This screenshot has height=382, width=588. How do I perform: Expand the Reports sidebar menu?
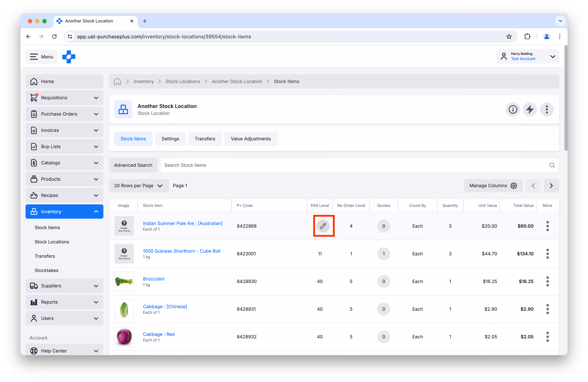coord(64,302)
